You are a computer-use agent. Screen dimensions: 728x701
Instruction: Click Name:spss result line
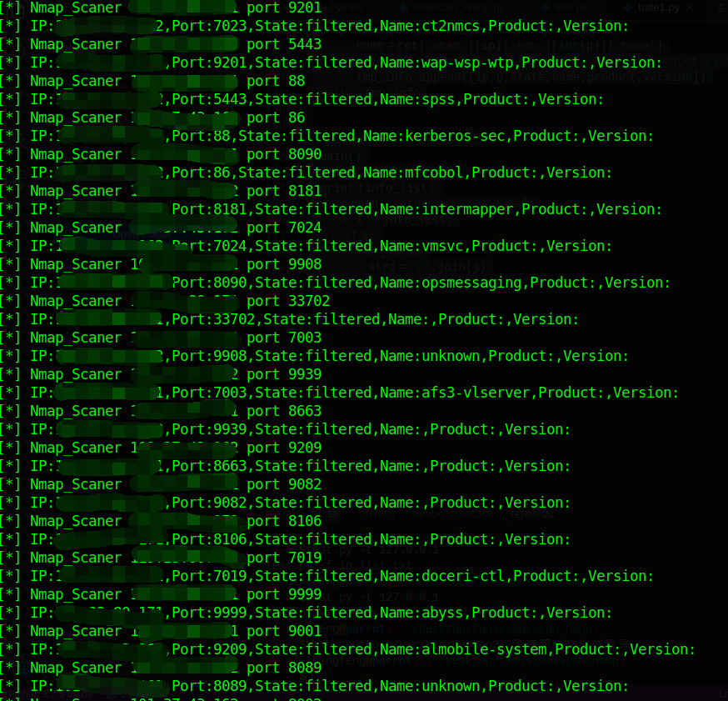(x=302, y=99)
